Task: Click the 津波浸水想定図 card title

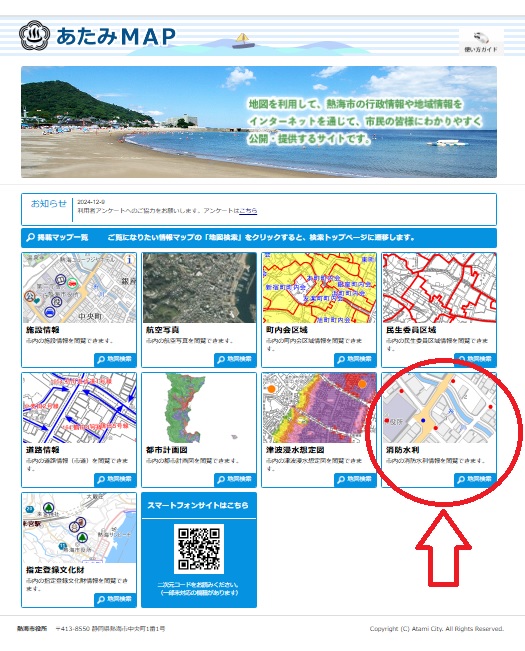Action: (295, 450)
